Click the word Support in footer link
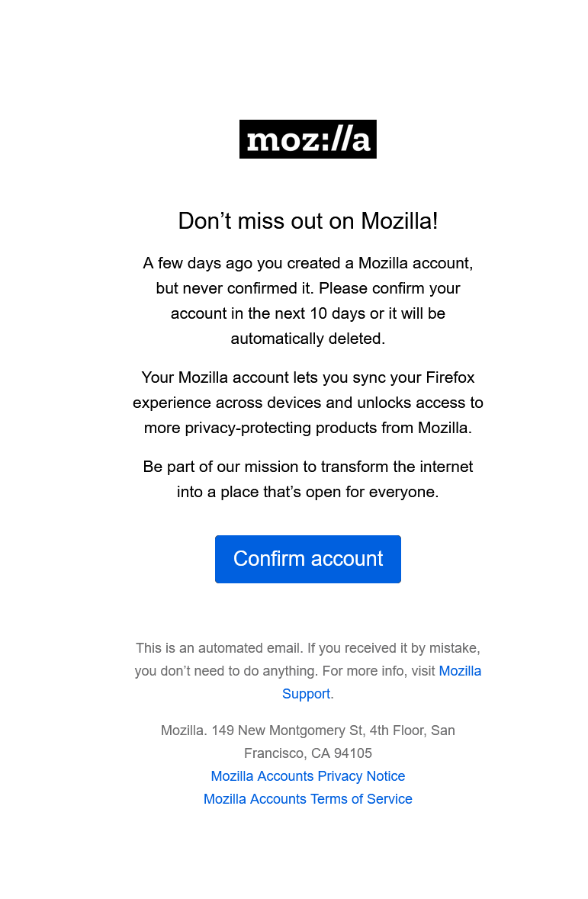 [307, 694]
